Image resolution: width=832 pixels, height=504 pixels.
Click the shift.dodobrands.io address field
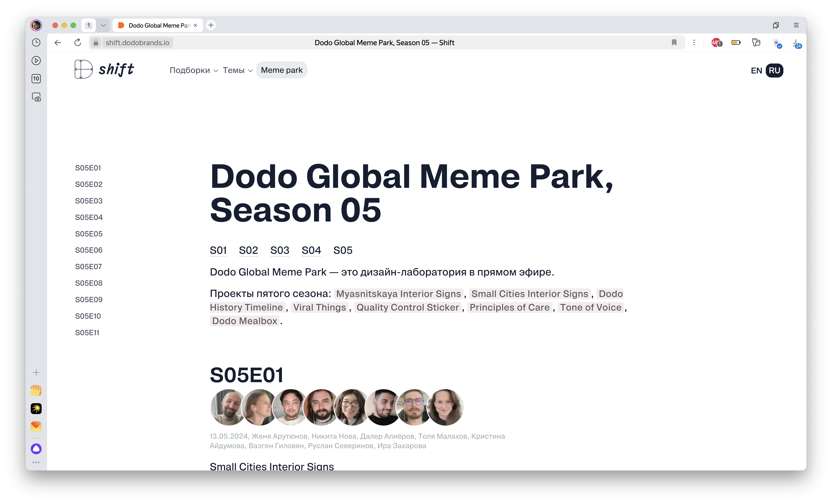pos(137,42)
